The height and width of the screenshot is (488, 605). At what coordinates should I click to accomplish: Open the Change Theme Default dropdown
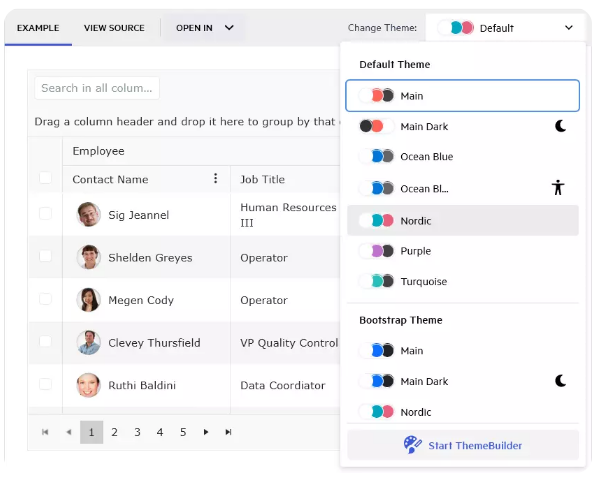tap(506, 28)
